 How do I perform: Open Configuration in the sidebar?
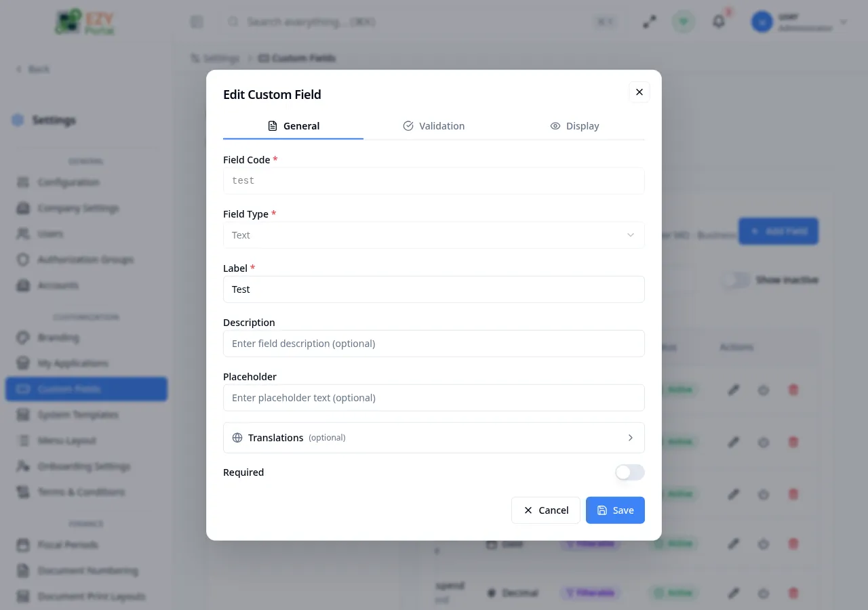point(86,182)
